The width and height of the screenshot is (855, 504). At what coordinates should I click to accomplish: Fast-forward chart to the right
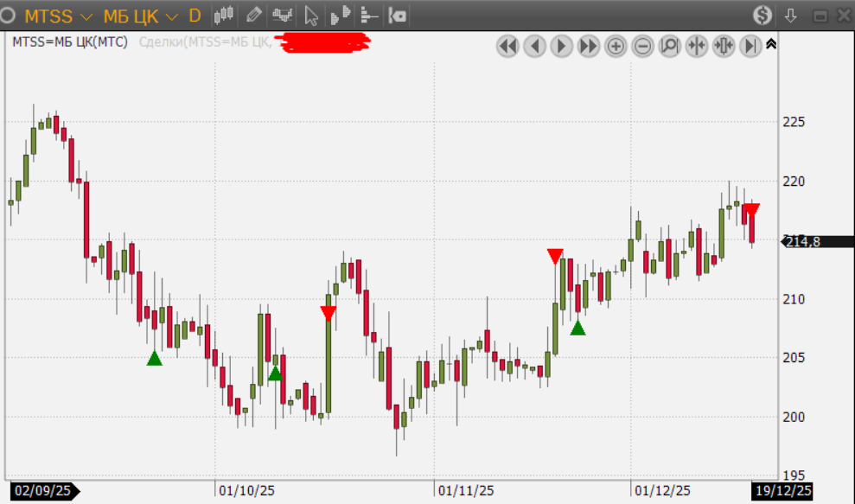click(589, 47)
